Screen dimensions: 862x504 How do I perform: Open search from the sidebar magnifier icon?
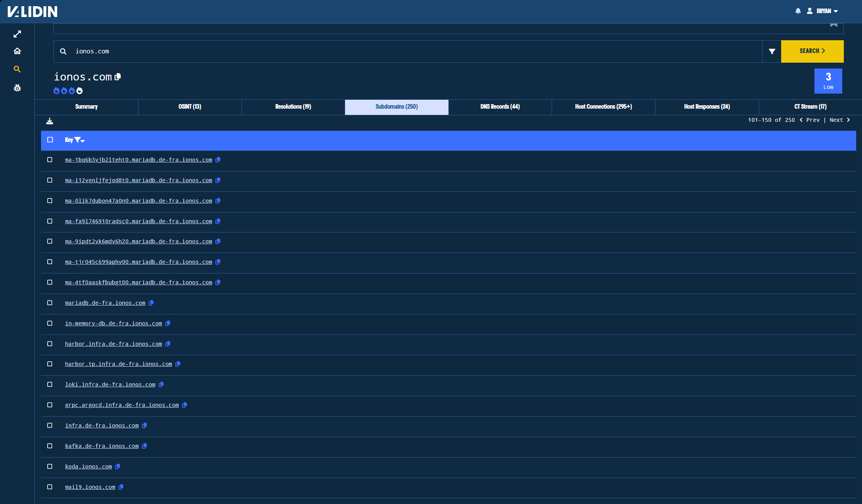point(17,69)
